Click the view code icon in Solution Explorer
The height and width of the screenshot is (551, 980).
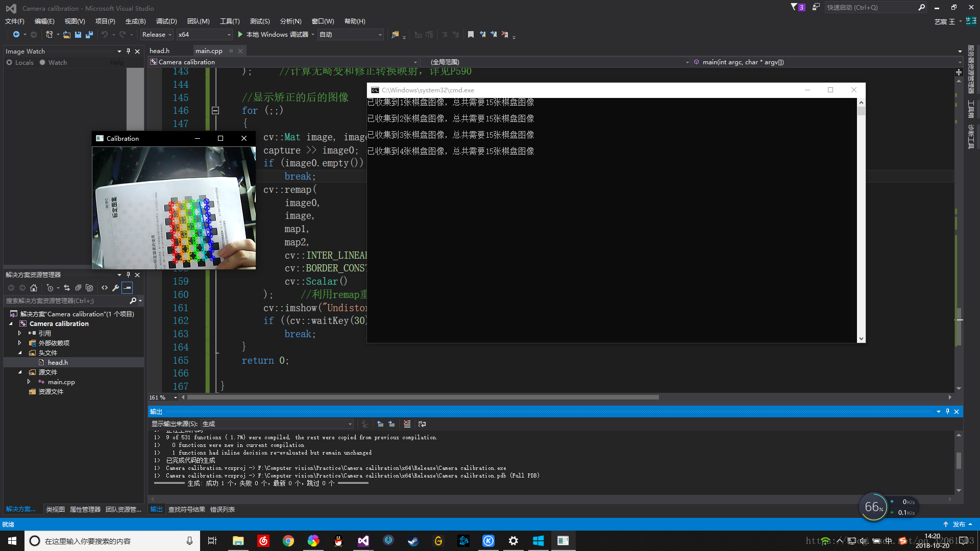click(105, 288)
